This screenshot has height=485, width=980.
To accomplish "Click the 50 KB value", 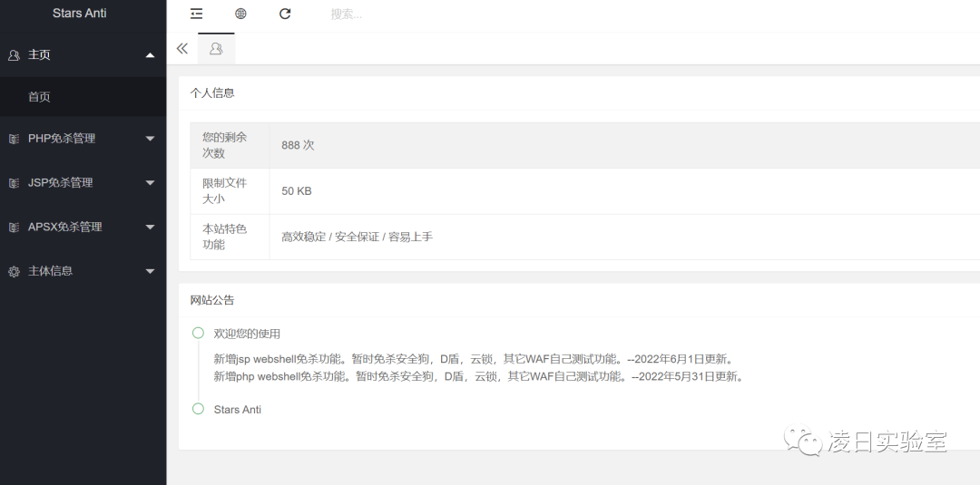I will tap(296, 191).
